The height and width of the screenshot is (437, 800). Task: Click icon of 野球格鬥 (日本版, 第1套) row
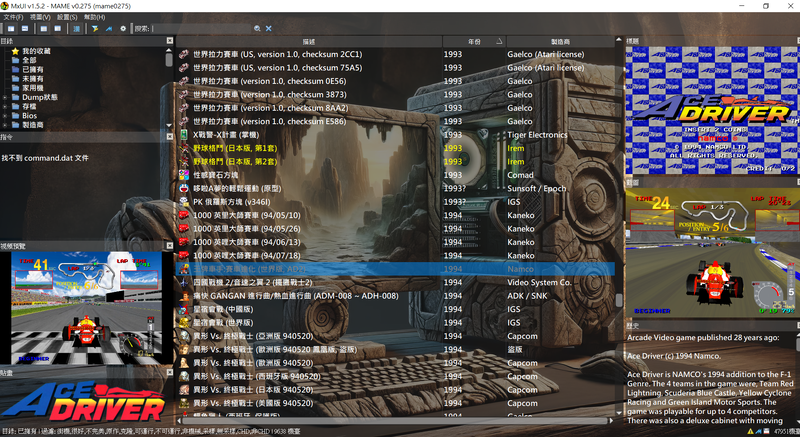(184, 148)
